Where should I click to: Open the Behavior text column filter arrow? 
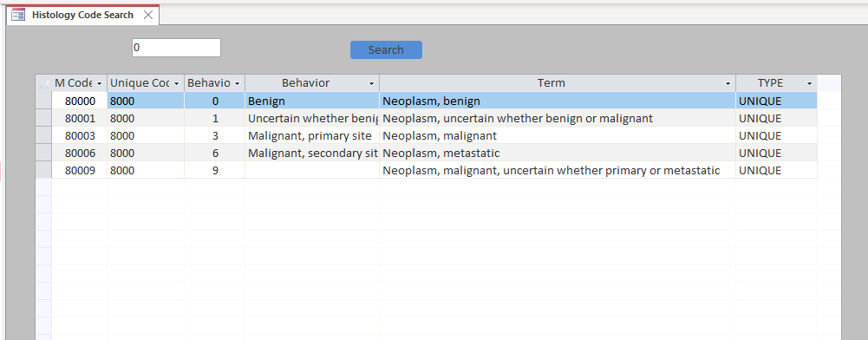pos(371,83)
